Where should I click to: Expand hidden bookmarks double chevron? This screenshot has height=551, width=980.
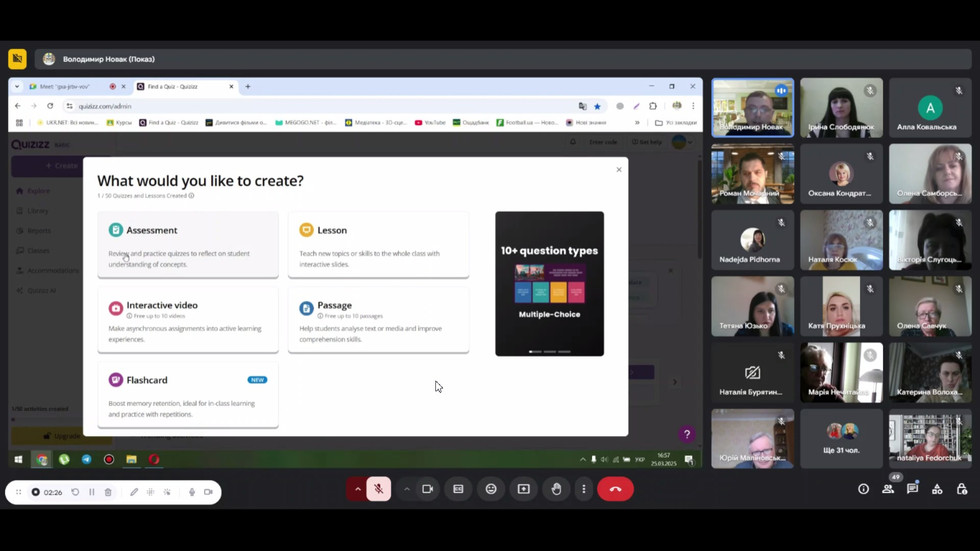coord(638,122)
